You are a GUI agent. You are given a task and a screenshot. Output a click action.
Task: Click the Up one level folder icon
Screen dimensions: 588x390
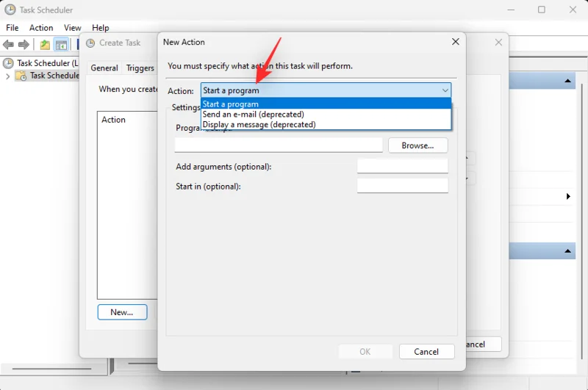point(45,45)
